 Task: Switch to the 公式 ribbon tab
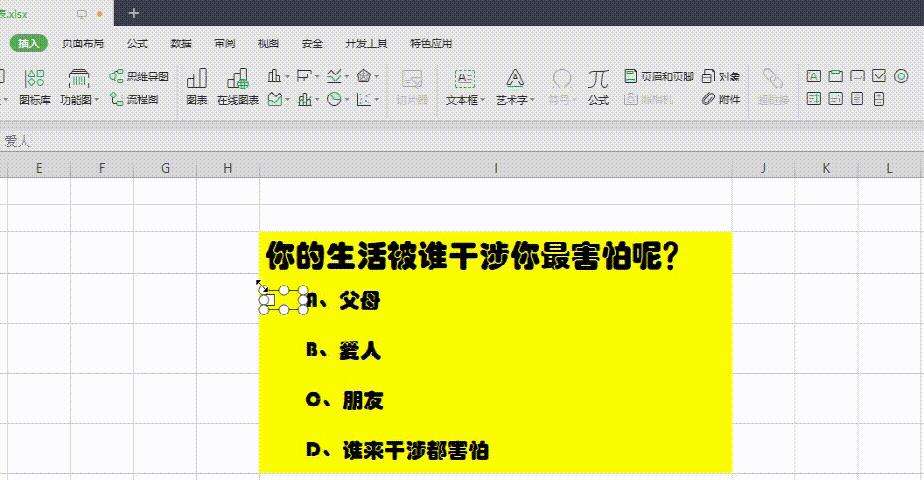pyautogui.click(x=137, y=43)
